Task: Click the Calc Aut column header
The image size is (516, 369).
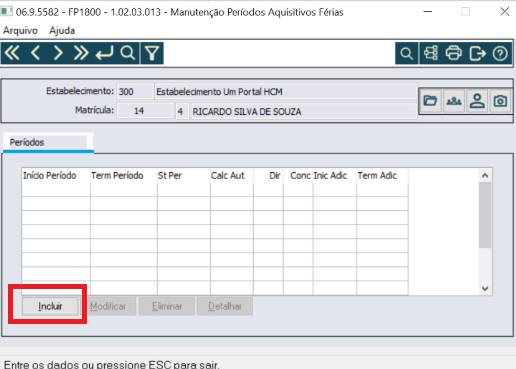Action: click(232, 175)
